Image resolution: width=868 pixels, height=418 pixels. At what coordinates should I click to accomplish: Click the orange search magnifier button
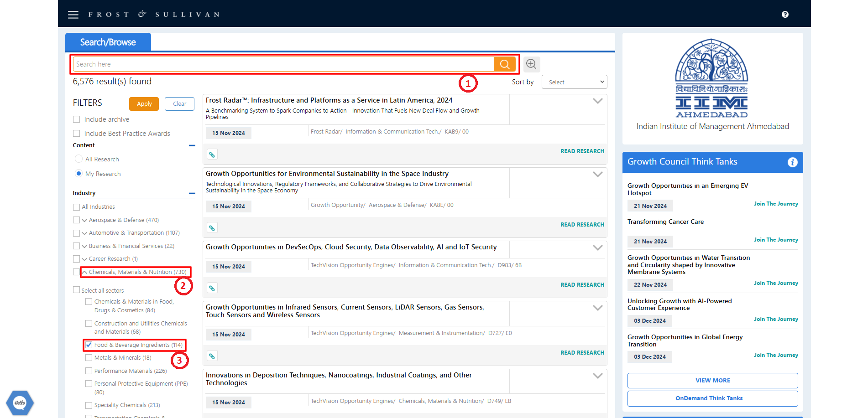point(505,64)
